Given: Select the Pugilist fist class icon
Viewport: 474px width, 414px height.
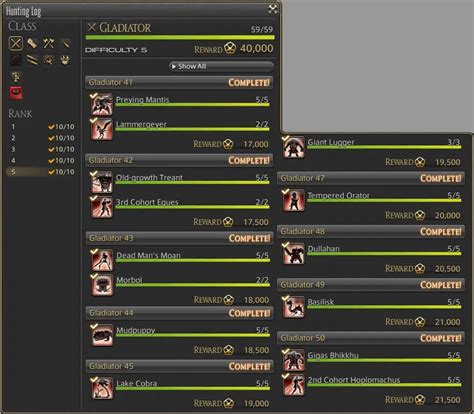Looking at the screenshot, I should pos(32,43).
